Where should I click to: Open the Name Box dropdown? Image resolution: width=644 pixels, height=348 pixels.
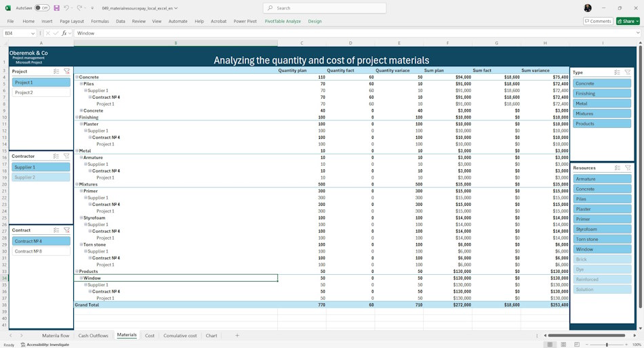(x=33, y=33)
